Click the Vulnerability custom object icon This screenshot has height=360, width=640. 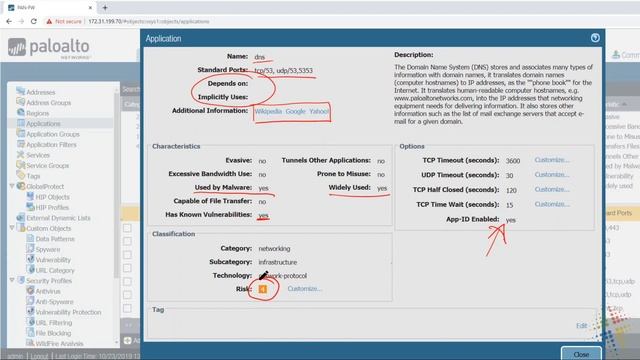30,259
